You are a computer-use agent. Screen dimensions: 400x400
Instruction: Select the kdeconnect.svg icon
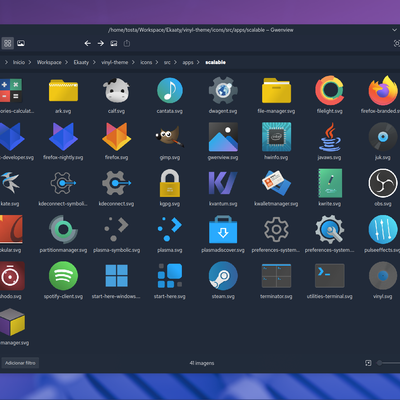coord(116,183)
